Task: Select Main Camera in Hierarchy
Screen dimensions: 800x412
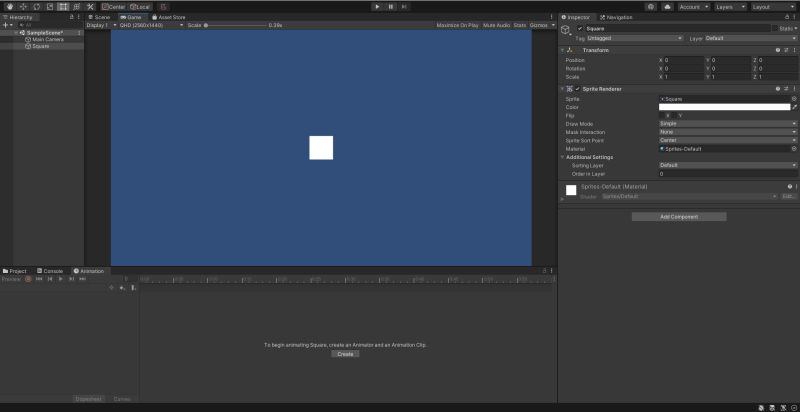Action: point(47,39)
